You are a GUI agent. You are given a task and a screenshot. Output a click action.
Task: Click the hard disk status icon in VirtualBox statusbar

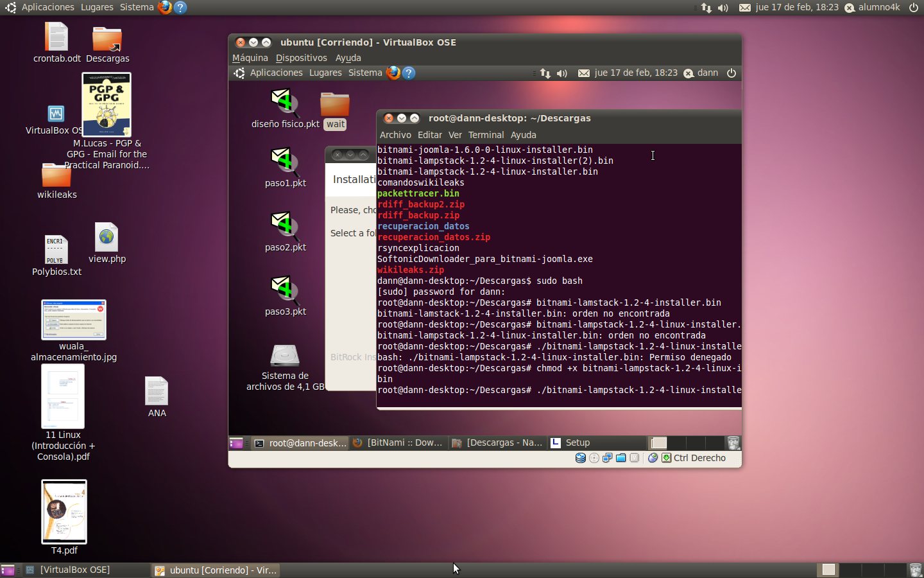pos(581,458)
